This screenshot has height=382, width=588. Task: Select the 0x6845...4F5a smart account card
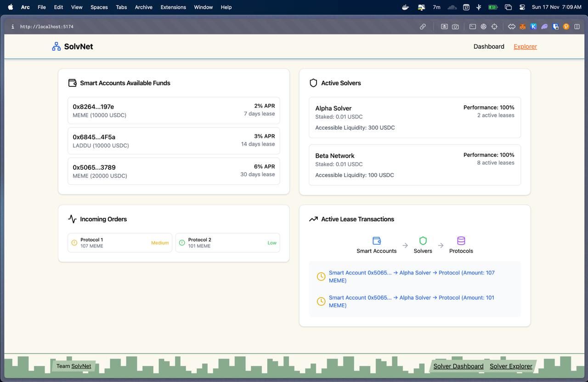(174, 141)
